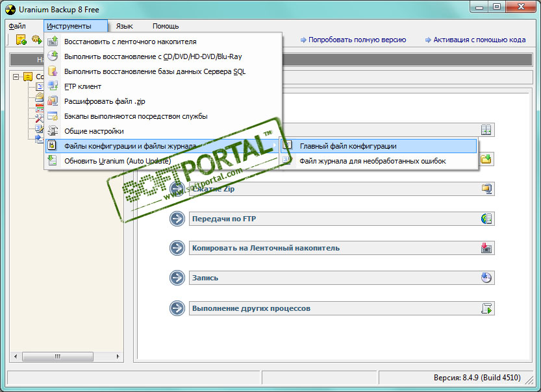Open Файл журнала для необработанных ошибок
The width and height of the screenshot is (541, 392).
click(x=379, y=161)
